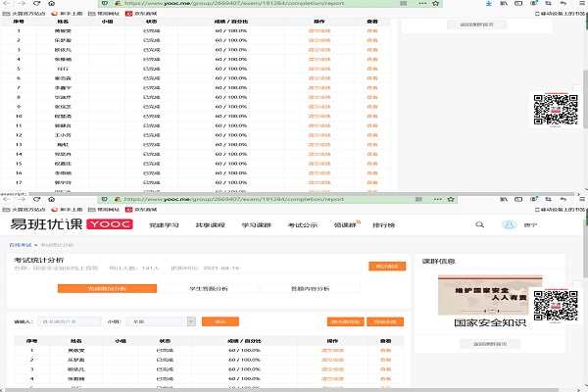The width and height of the screenshot is (588, 392).
Task: Click the 导出全部 export button
Action: tap(385, 320)
